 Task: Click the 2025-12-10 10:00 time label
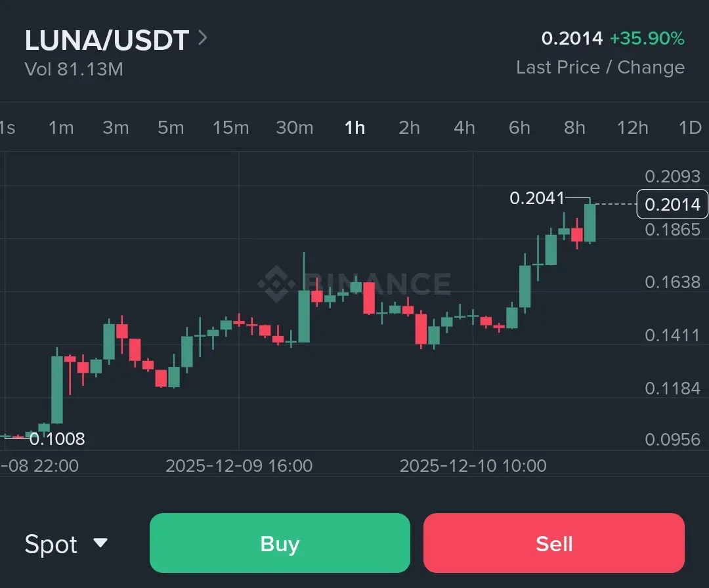(473, 465)
